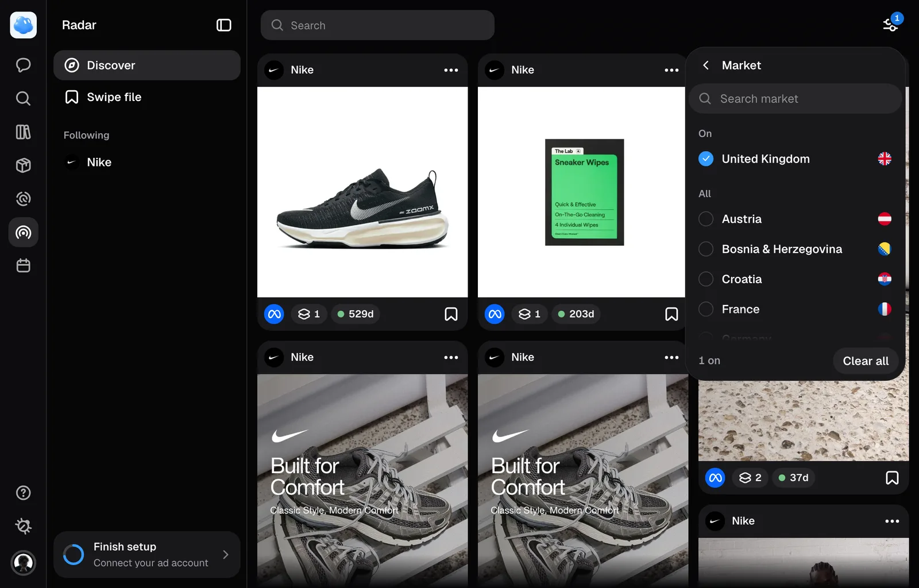Expand the Finish setup chevron

click(x=225, y=554)
